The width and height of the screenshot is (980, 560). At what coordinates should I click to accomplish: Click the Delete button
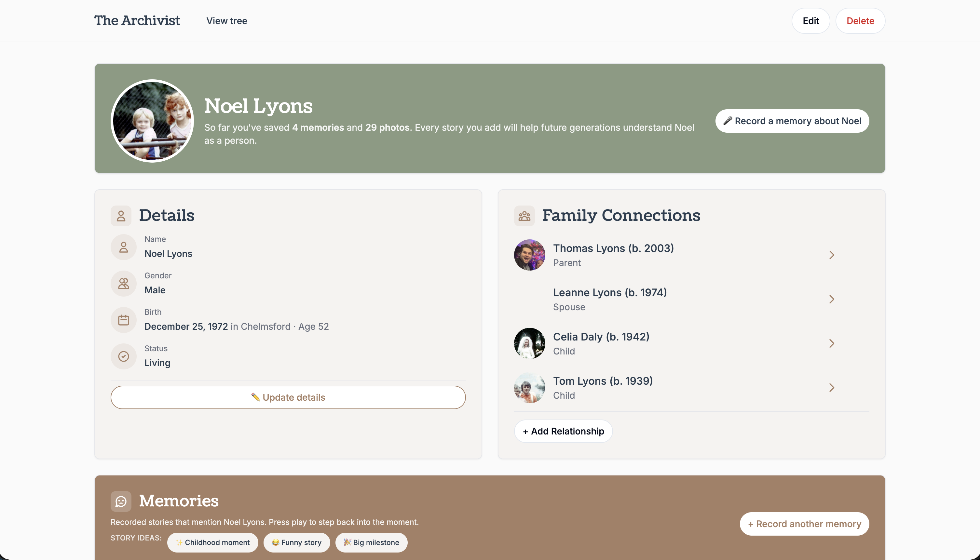860,20
